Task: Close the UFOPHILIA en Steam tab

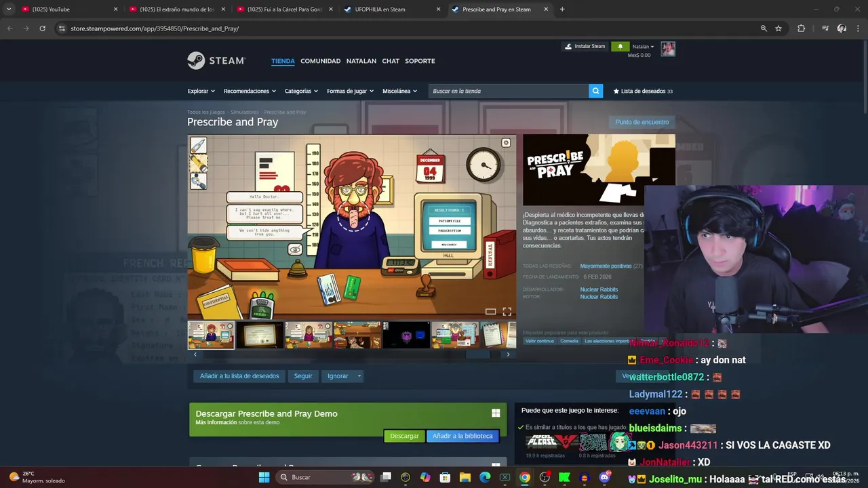Action: (438, 9)
